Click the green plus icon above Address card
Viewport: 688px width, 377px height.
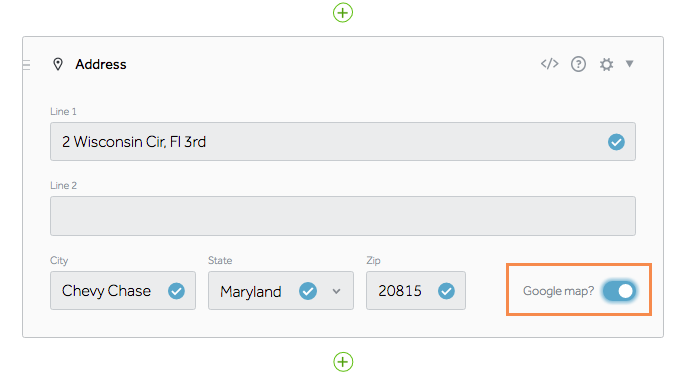point(343,12)
